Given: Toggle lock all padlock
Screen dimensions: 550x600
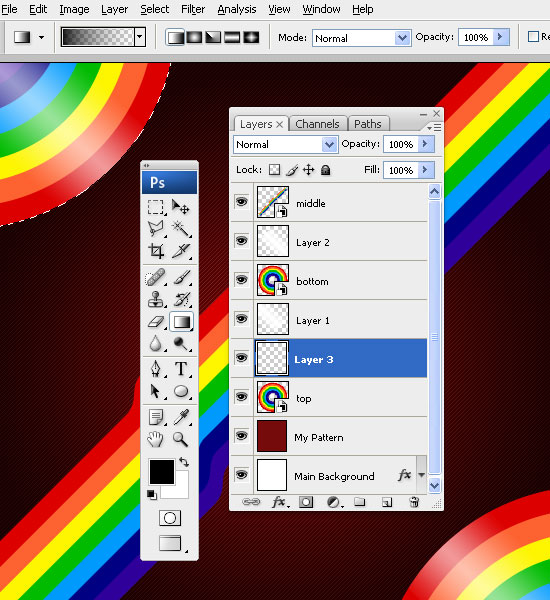Looking at the screenshot, I should pos(325,170).
